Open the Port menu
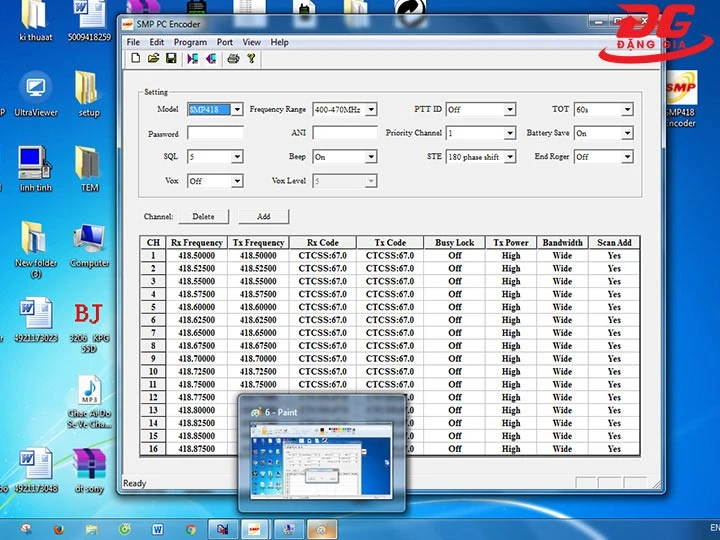Image resolution: width=720 pixels, height=540 pixels. [224, 42]
